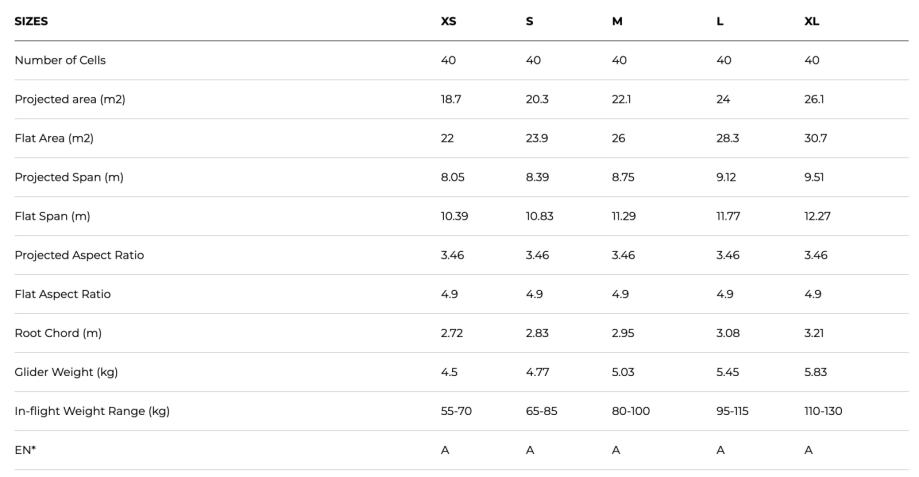
Task: Select the XL size column header
Action: click(x=812, y=21)
